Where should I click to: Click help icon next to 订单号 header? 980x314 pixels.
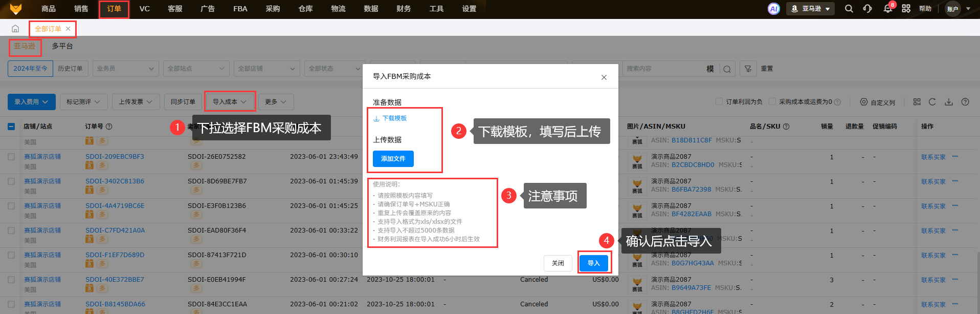[109, 127]
